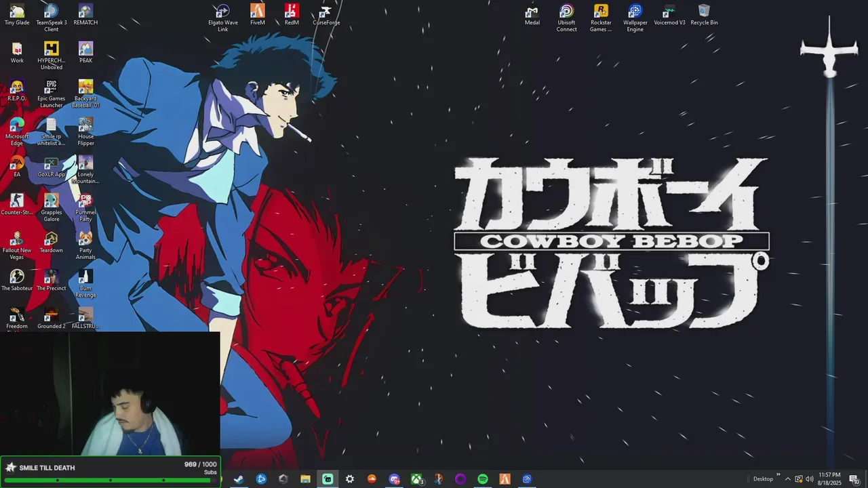Click Bum Revenge desktop shortcut
The height and width of the screenshot is (488, 868).
85,283
